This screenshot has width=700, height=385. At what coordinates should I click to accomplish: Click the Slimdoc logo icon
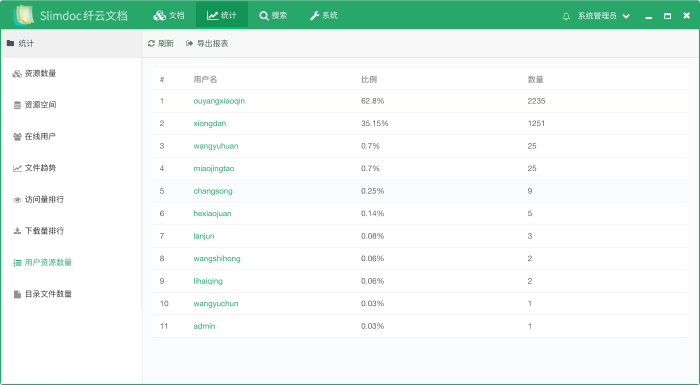(24, 15)
